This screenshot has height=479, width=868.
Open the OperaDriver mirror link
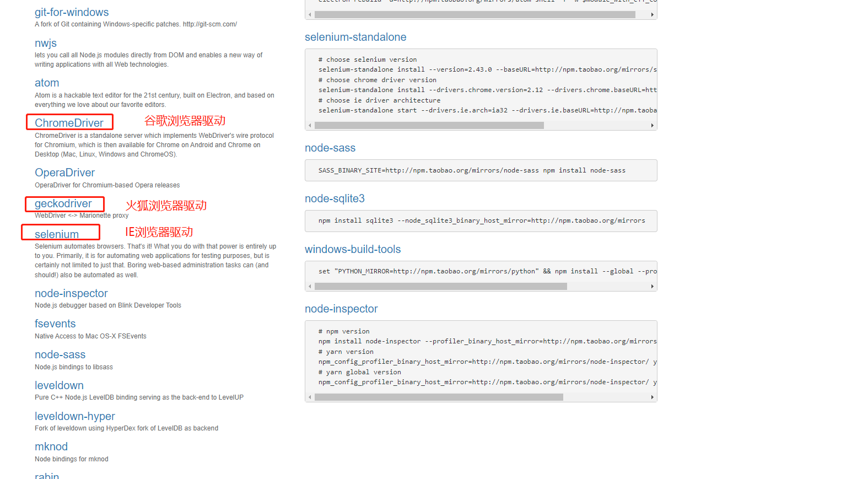click(64, 173)
